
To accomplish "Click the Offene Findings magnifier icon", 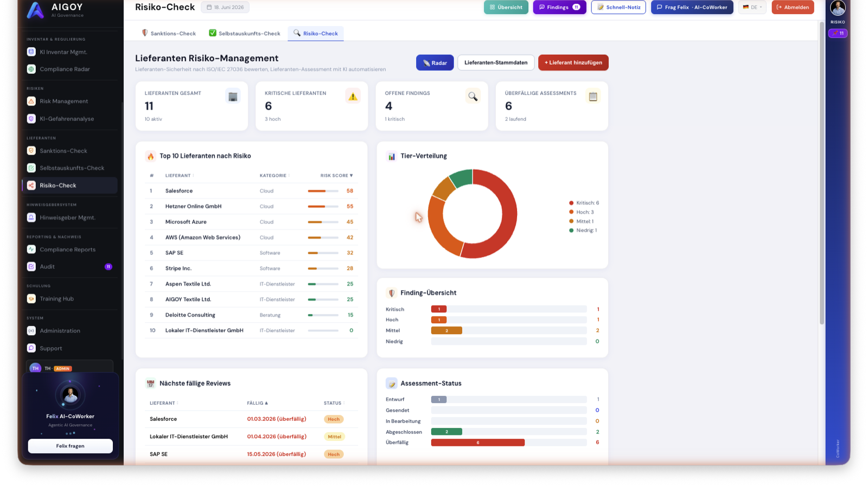I will point(473,97).
